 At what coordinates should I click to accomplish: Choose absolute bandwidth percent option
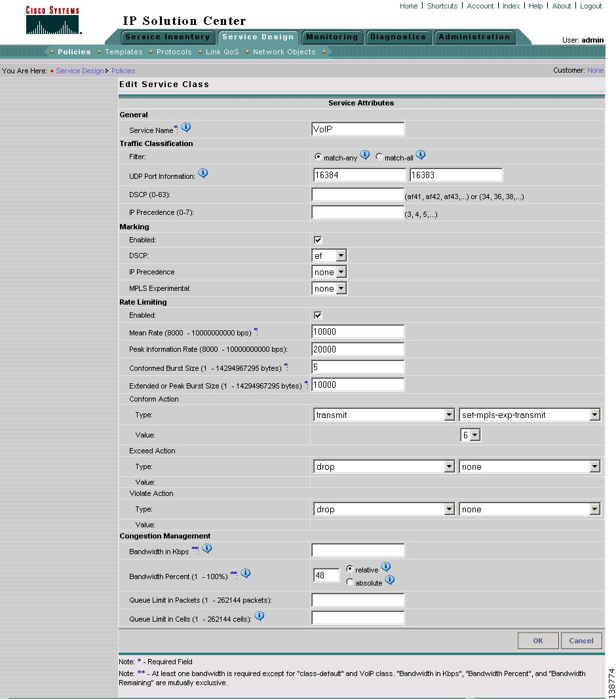(x=350, y=582)
